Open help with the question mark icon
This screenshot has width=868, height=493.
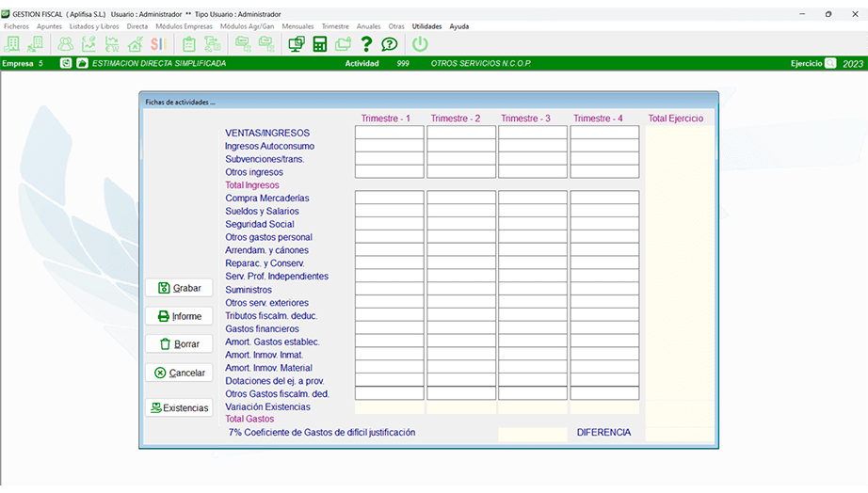(366, 44)
